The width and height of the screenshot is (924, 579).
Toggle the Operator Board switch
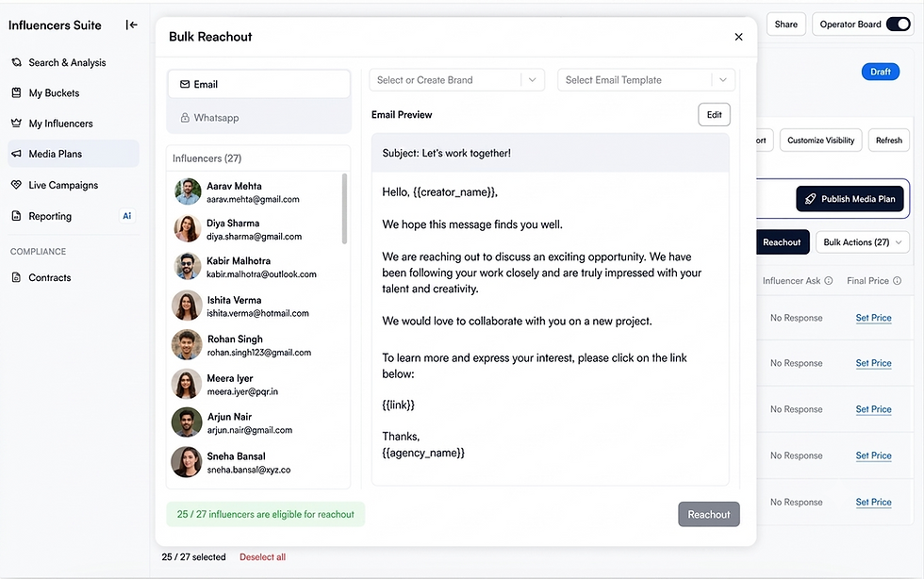click(x=898, y=25)
